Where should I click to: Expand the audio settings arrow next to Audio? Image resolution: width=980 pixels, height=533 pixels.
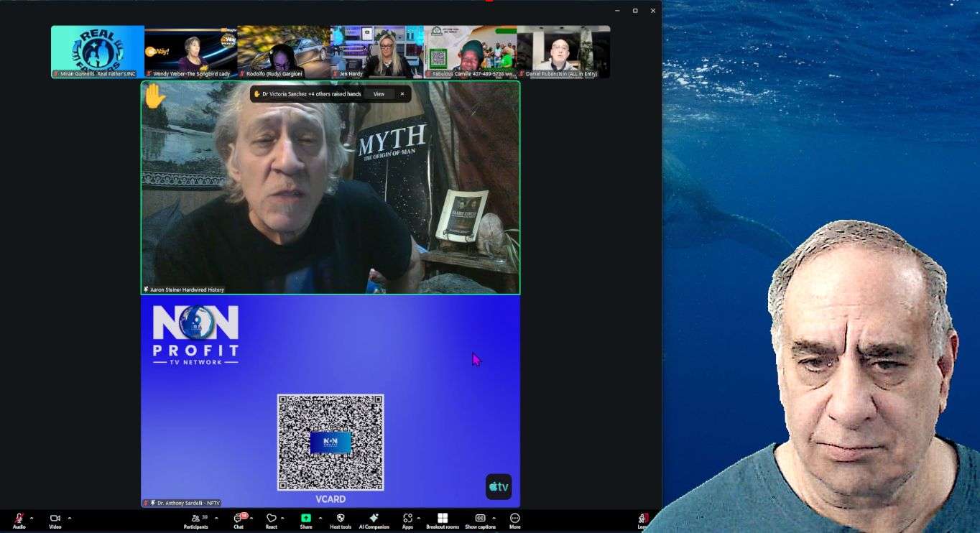pos(32,518)
